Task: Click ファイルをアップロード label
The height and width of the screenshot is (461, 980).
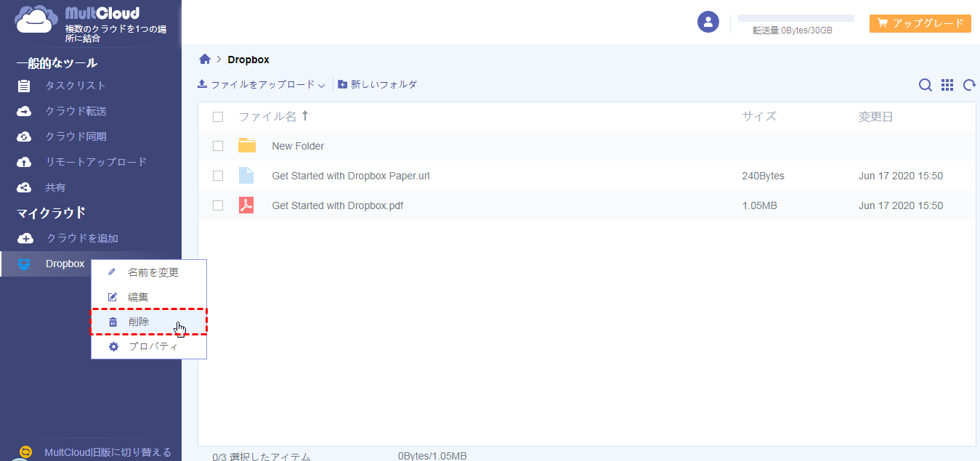Action: click(x=262, y=85)
